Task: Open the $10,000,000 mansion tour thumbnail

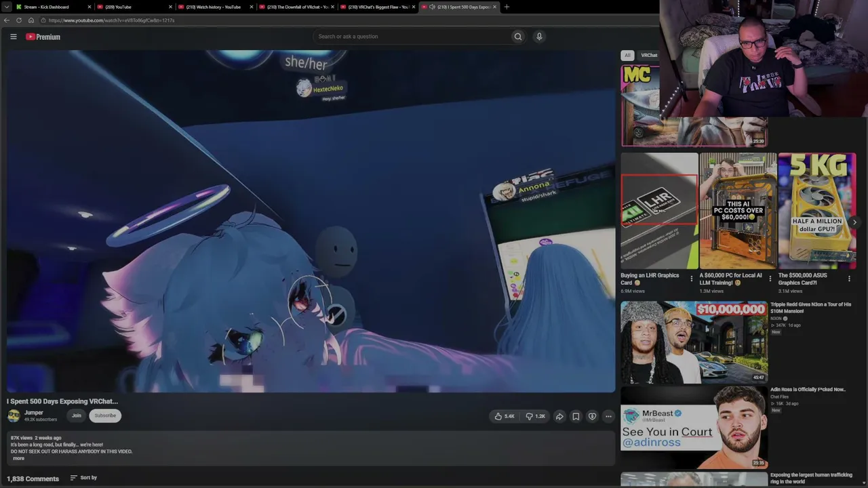Action: (x=694, y=342)
